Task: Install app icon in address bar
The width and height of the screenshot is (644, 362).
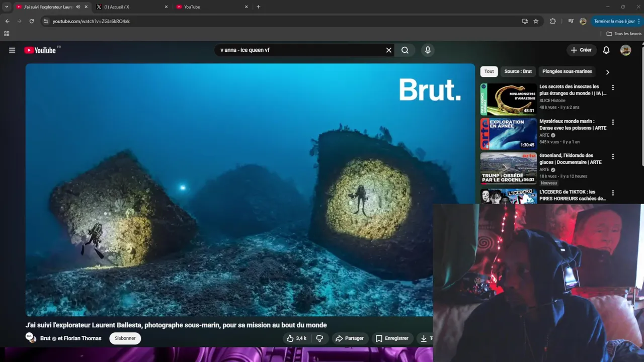Action: (x=525, y=21)
